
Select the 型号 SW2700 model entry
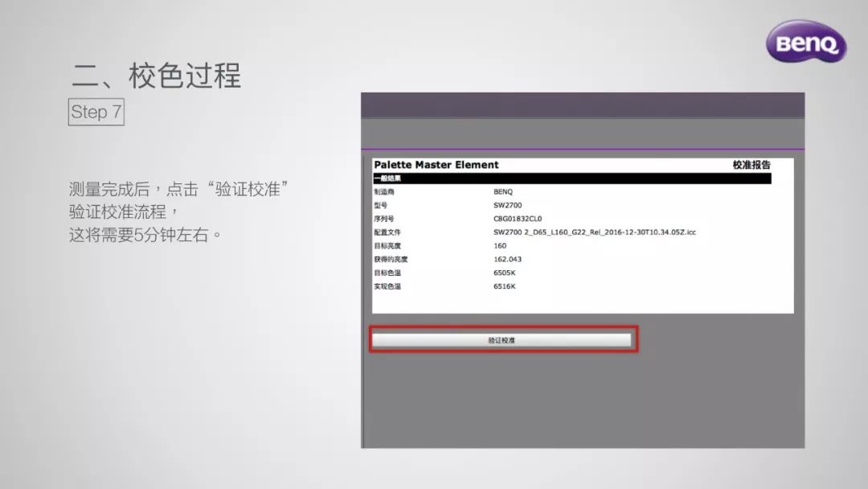click(506, 206)
